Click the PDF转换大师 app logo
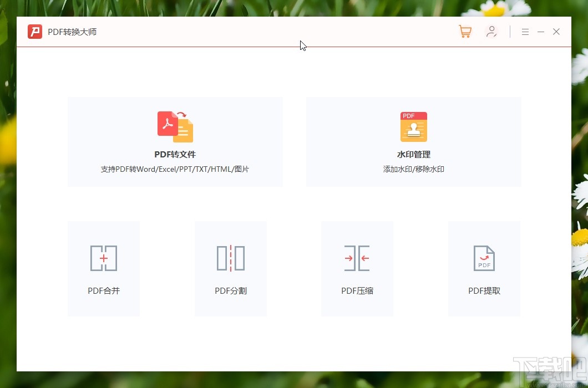The image size is (588, 388). point(35,32)
